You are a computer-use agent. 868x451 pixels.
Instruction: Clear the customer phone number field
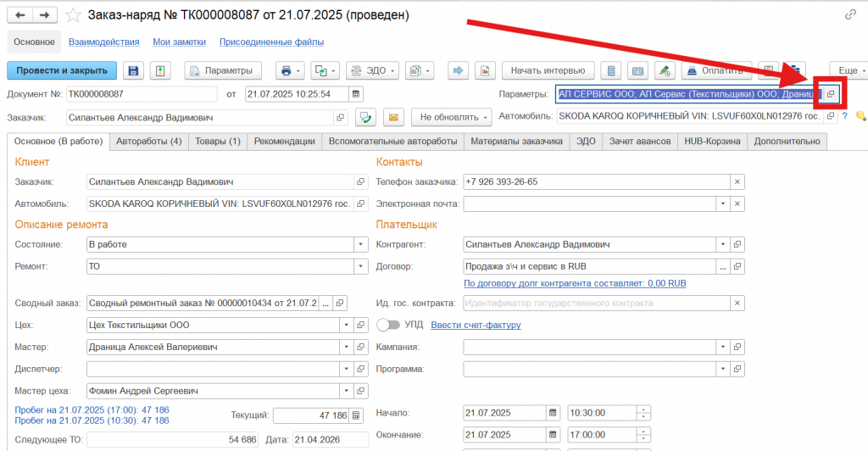pyautogui.click(x=737, y=181)
